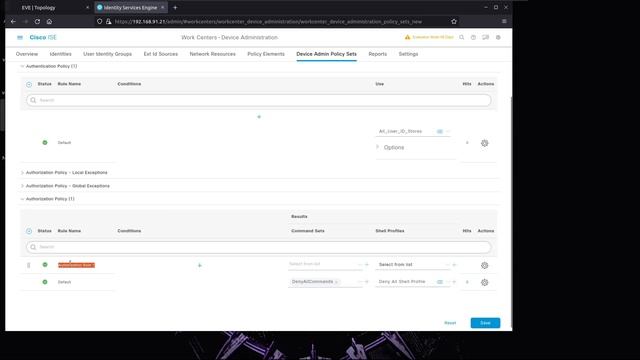Image resolution: width=640 pixels, height=360 pixels.
Task: Click the add-rule plus in Authentication Policy header
Action: pyautogui.click(x=29, y=84)
